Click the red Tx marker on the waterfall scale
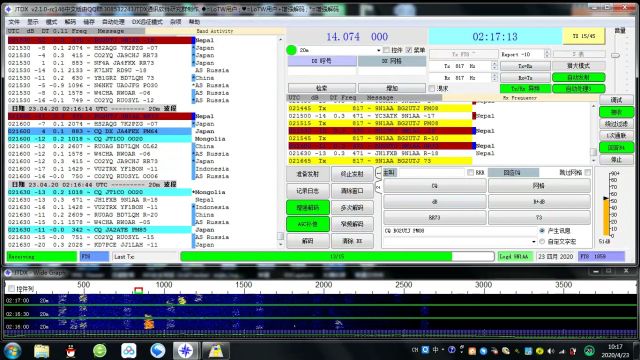Image resolution: width=640 pixels, height=360 pixels. tap(139, 291)
